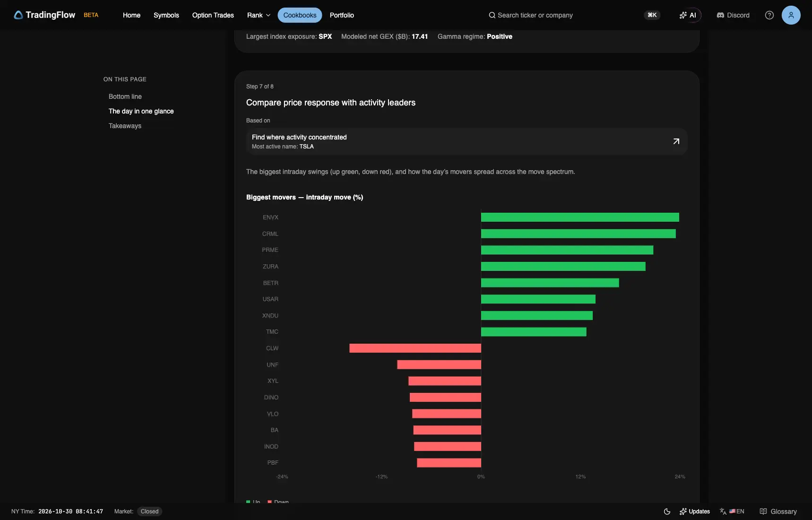Toggle dark mode moon icon

click(667, 511)
